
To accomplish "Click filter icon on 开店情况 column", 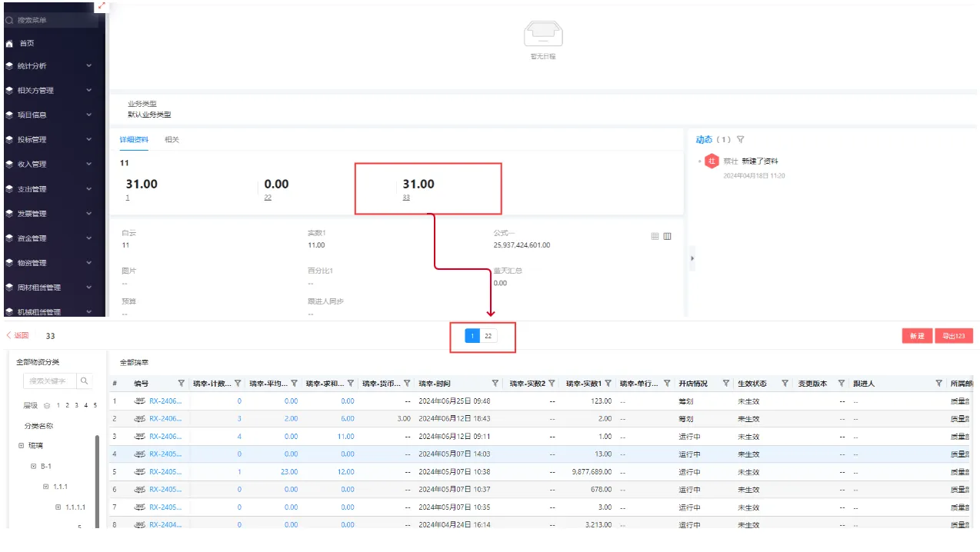I will (x=725, y=384).
